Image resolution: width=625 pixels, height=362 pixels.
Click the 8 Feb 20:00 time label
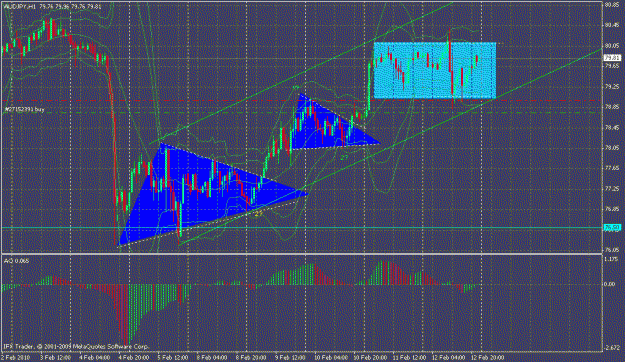(251, 357)
